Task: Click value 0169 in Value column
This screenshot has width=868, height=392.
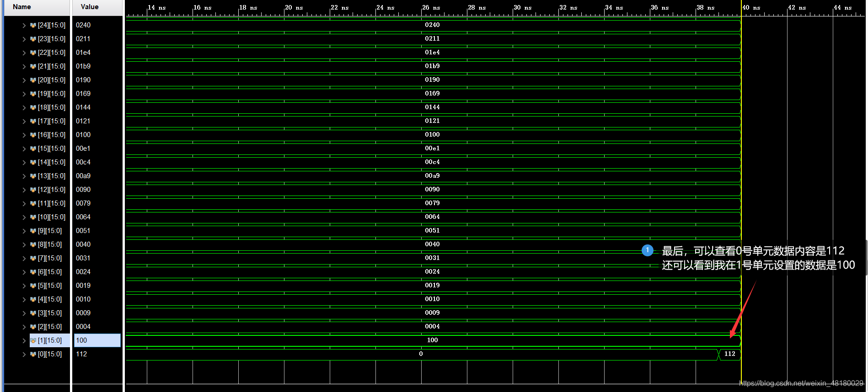Action: click(83, 94)
